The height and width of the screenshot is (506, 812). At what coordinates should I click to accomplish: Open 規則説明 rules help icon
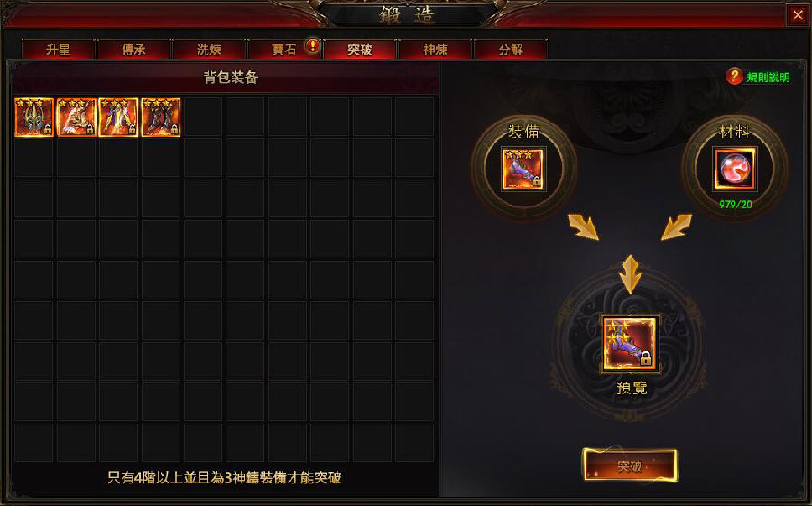tap(734, 77)
